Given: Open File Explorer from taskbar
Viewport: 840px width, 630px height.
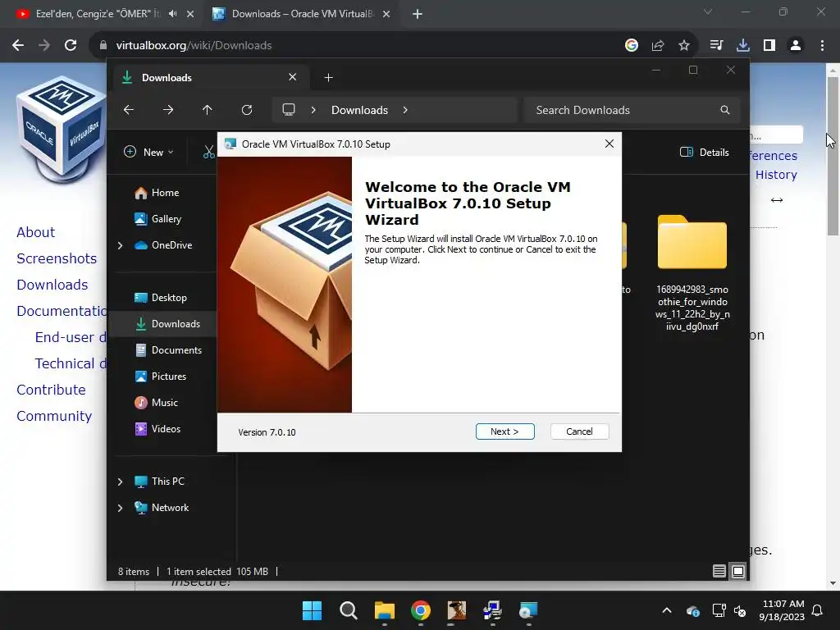Looking at the screenshot, I should pos(384,610).
